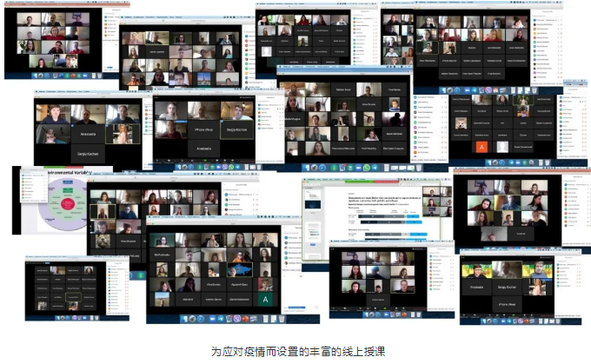Click the orange "A" avatar tile
This screenshot has height=364, width=591.
click(481, 147)
